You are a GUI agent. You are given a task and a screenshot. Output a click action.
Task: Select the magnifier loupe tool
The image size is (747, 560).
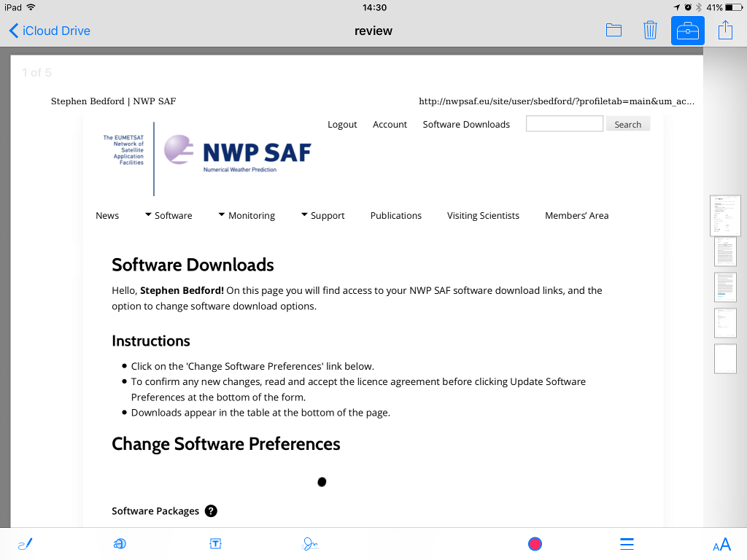tap(120, 543)
